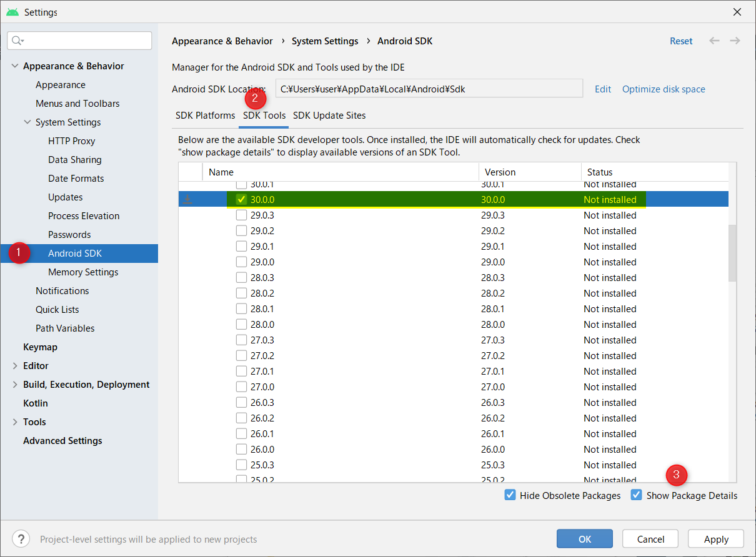Click the help question mark icon
The image size is (756, 557).
click(x=21, y=538)
